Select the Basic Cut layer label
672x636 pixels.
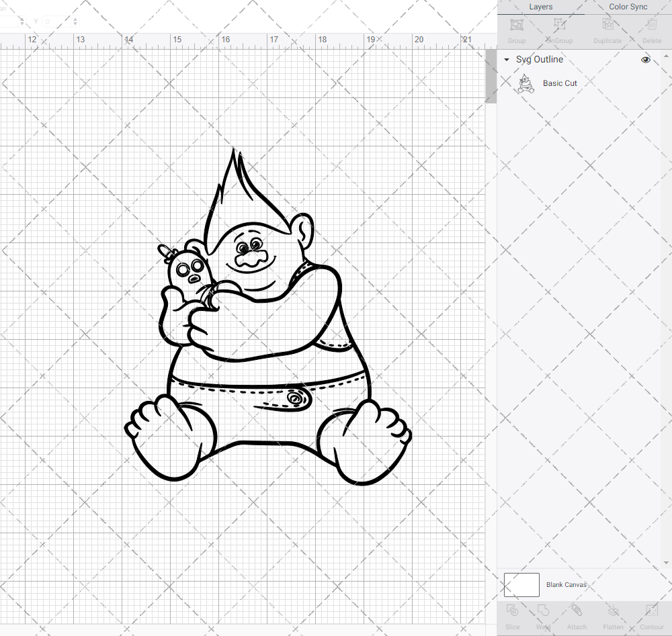pos(560,83)
